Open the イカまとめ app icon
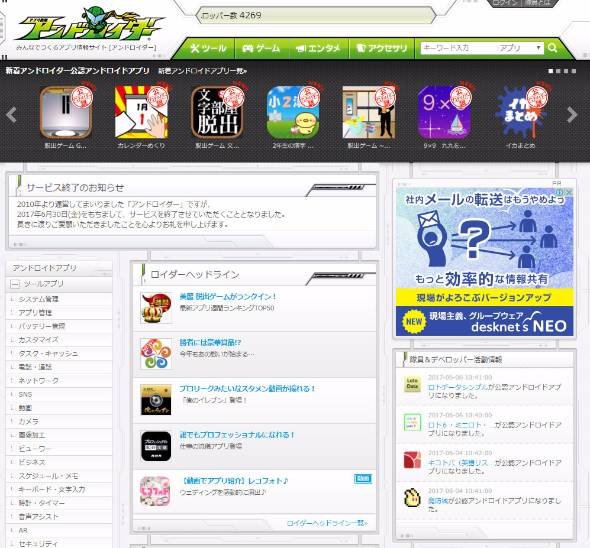 click(520, 112)
